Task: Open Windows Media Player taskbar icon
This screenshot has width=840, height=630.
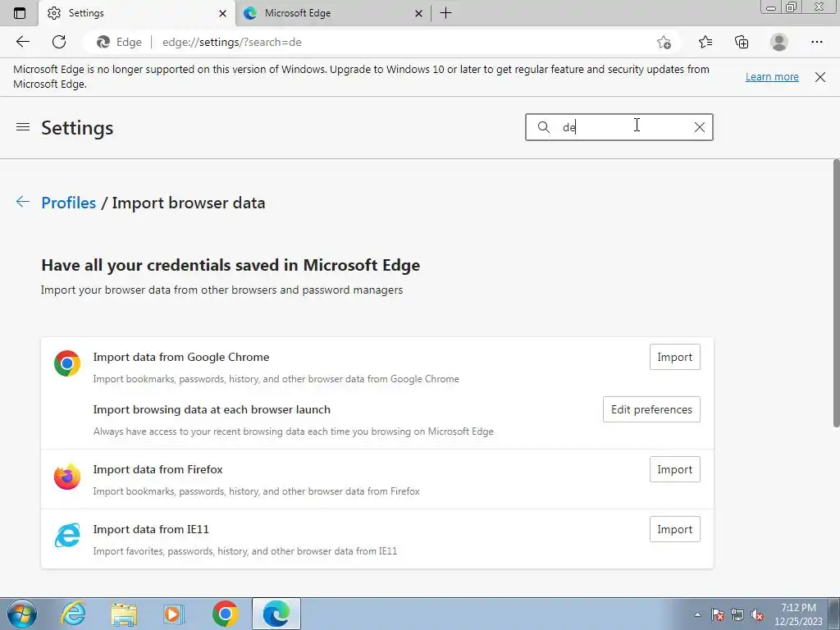Action: (x=174, y=614)
